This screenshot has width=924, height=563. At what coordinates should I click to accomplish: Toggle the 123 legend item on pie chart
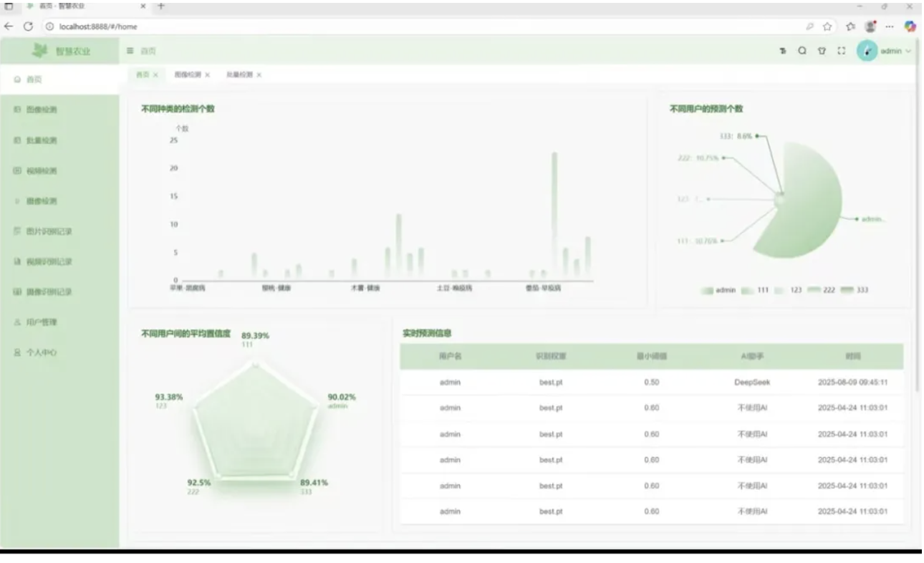[x=788, y=290]
